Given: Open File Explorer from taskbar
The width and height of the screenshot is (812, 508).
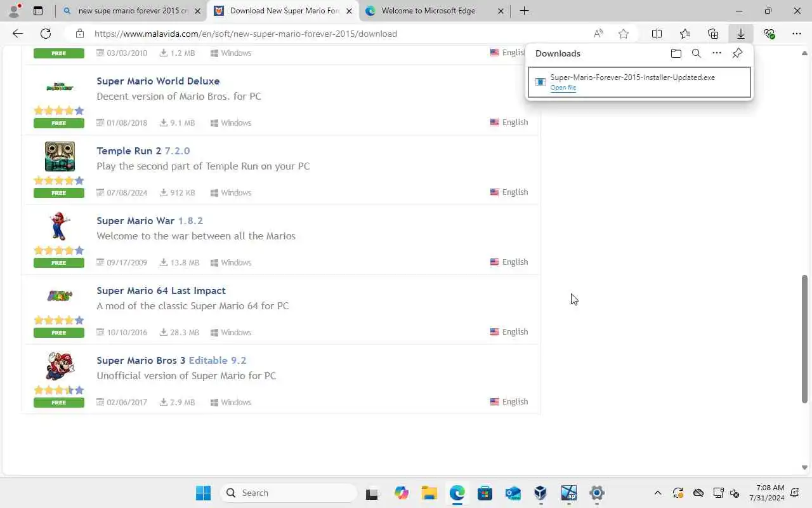Looking at the screenshot, I should (x=429, y=493).
